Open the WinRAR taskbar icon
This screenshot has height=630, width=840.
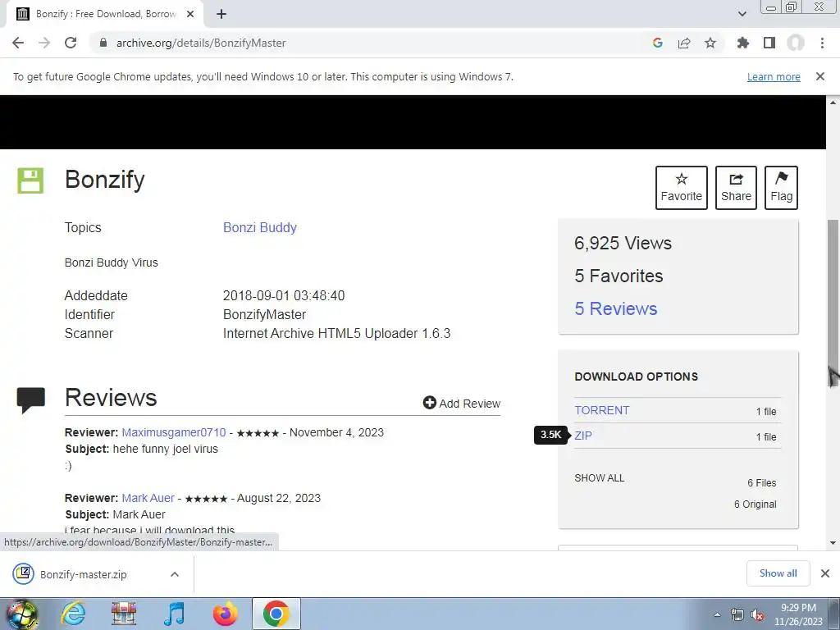124,614
